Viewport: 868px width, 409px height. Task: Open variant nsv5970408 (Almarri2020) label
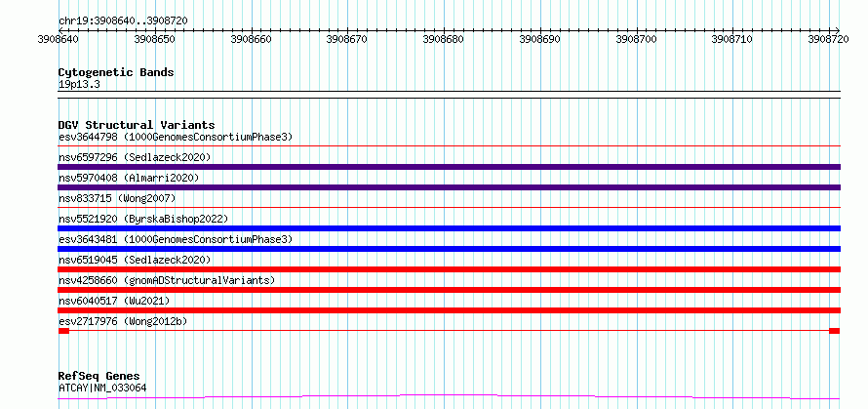click(x=129, y=178)
